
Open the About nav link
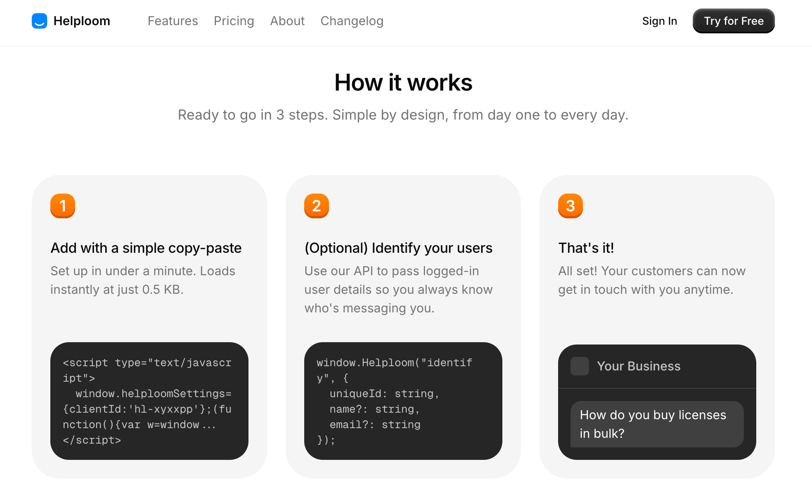coord(287,21)
